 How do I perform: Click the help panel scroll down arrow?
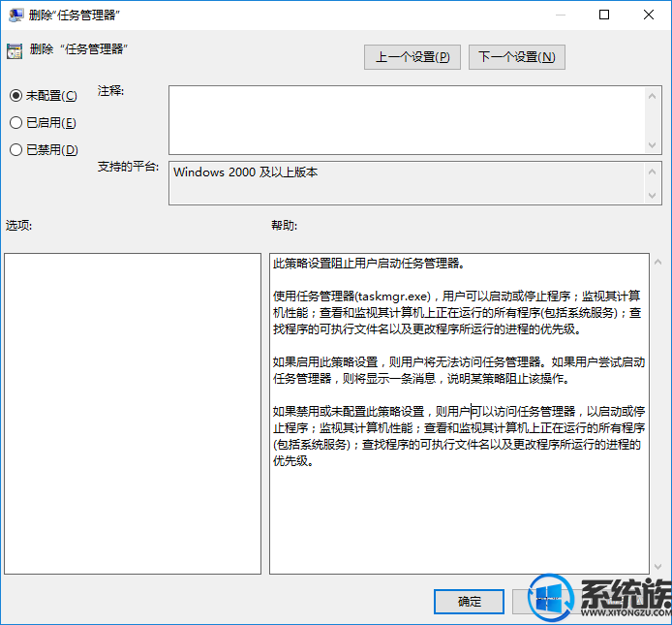point(657,567)
